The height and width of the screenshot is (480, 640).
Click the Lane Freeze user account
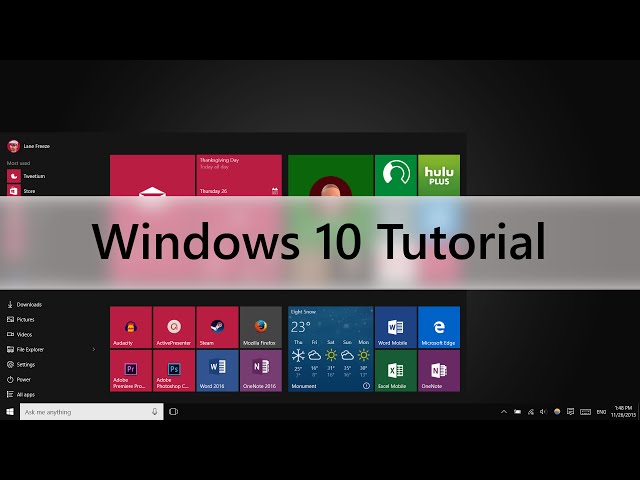[28, 146]
